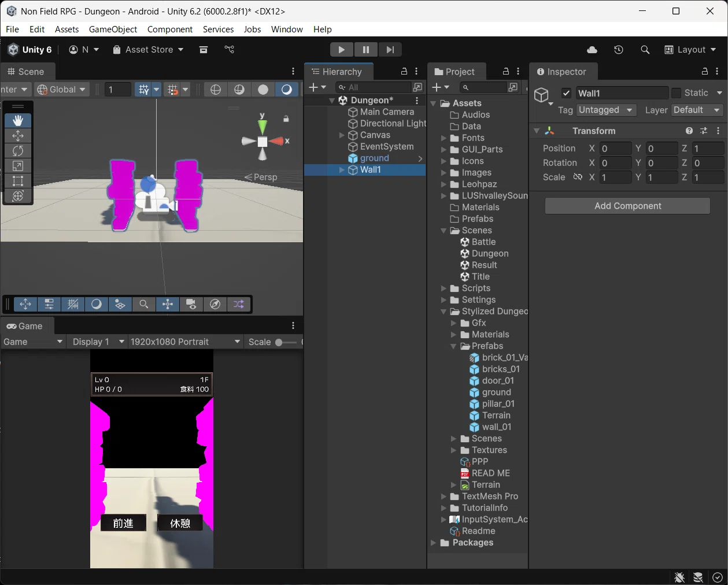Open the Asset Store dropdown
The width and height of the screenshot is (728, 585).
148,50
